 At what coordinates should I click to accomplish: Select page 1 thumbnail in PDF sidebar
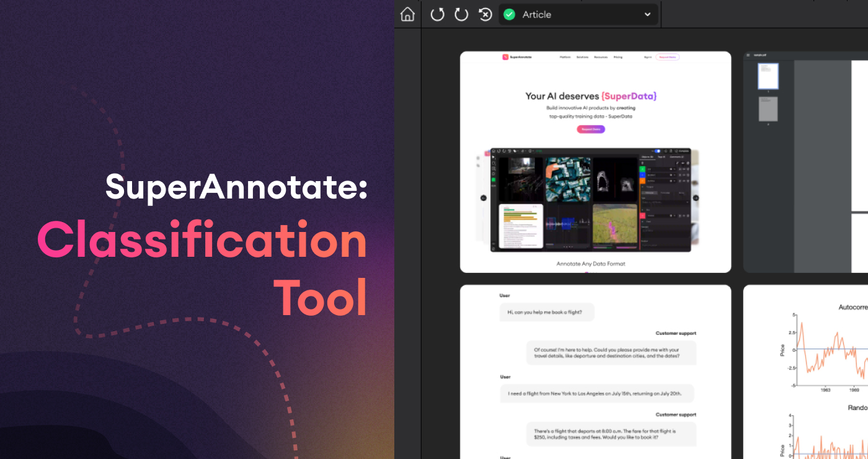click(768, 76)
